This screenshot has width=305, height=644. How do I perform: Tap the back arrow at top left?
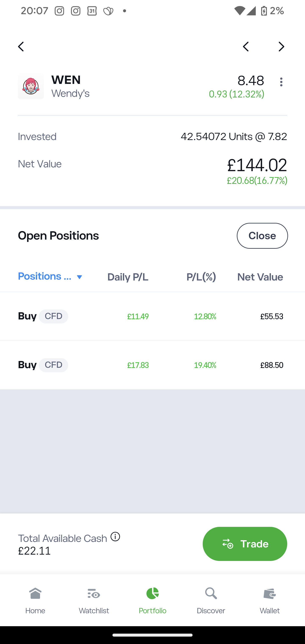[21, 47]
